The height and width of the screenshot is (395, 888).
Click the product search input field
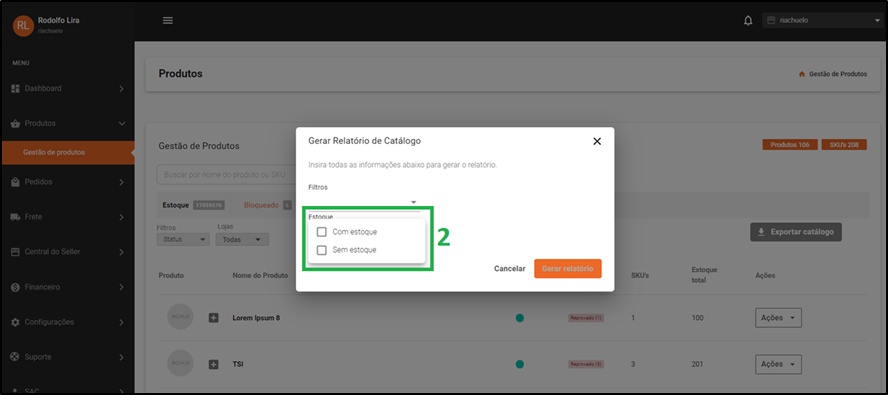pos(227,175)
